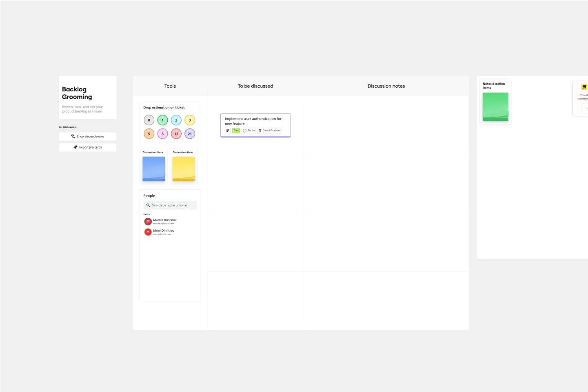Click the Jira icon beside Import Jira cards
Viewport: 588px width, 392px height.
tap(75, 147)
